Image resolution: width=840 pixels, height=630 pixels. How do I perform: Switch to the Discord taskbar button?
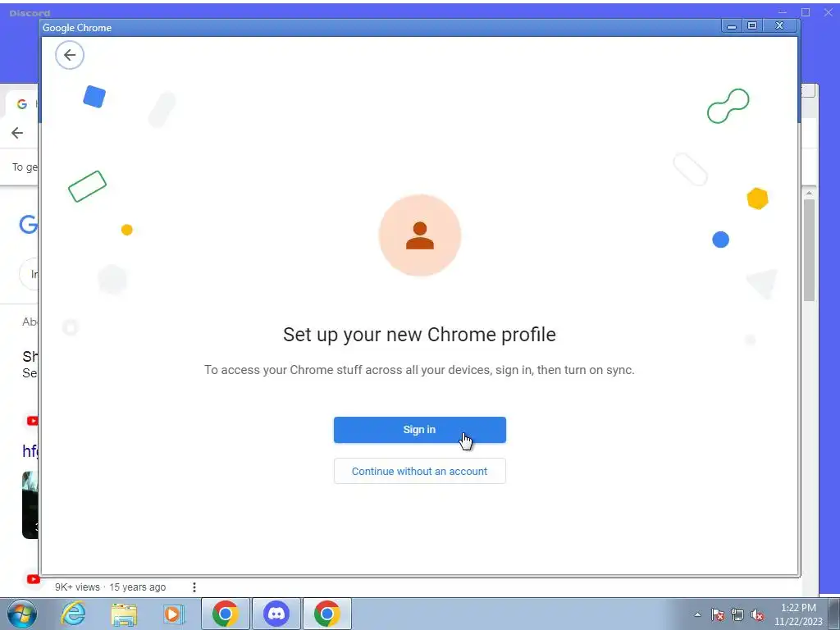click(x=276, y=614)
